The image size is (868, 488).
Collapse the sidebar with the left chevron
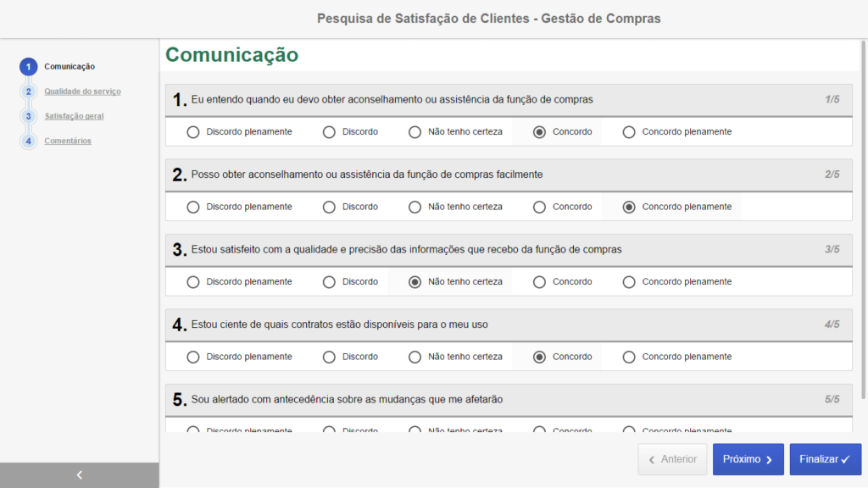pyautogui.click(x=79, y=475)
